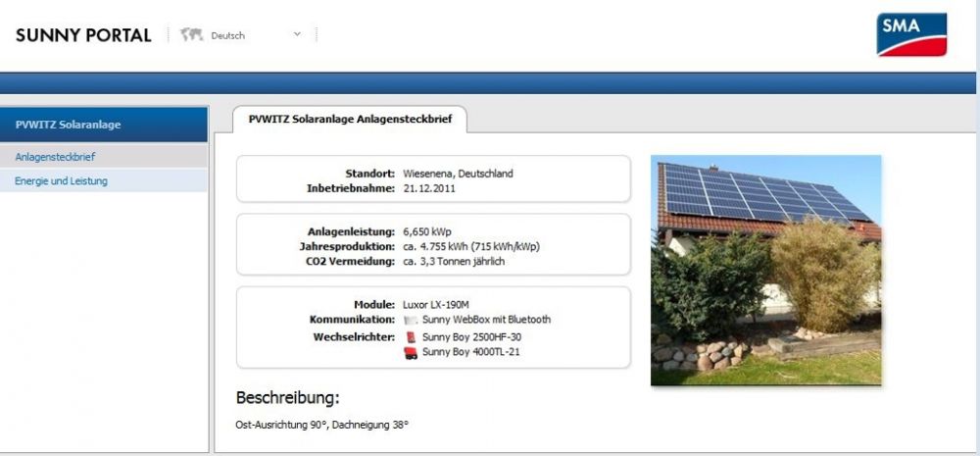Click the dropdown chevron next to Deutsch
The height and width of the screenshot is (456, 980).
[x=297, y=34]
